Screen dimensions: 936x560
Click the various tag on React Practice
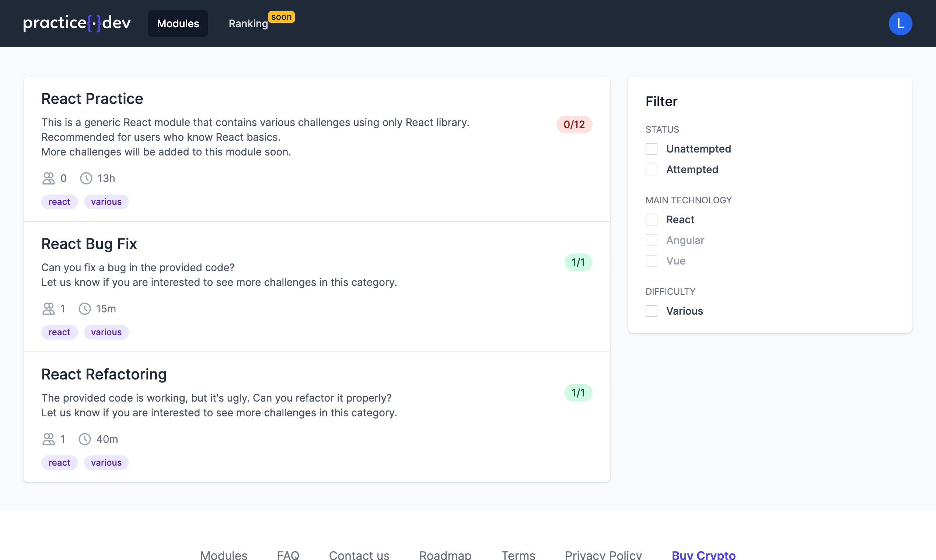point(106,201)
